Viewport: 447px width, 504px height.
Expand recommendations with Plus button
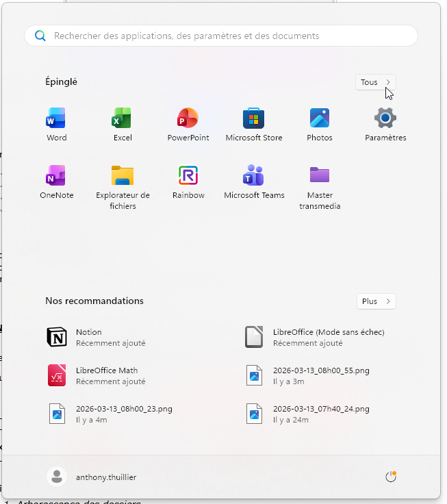click(376, 301)
